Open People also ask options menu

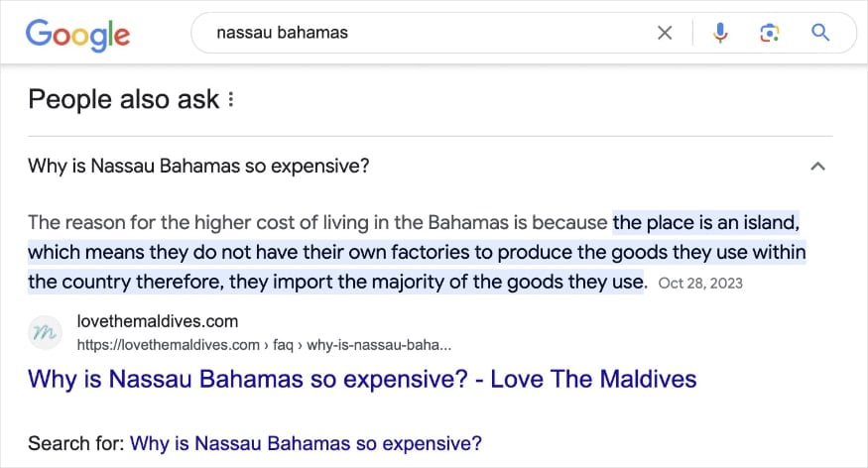[x=231, y=99]
